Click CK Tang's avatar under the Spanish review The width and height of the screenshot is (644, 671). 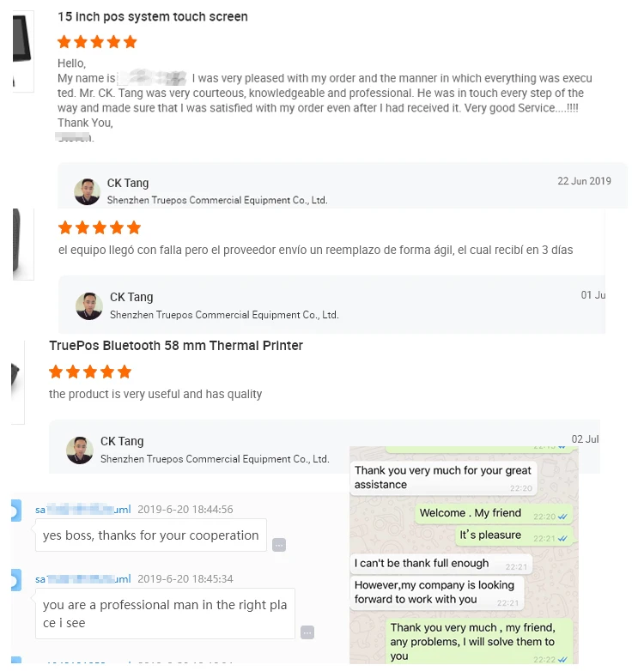(x=88, y=305)
